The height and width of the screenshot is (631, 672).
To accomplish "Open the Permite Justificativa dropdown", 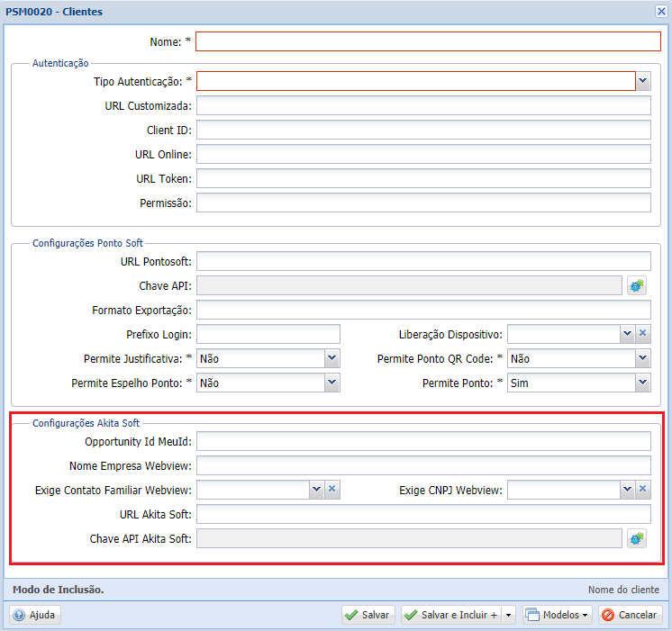I will click(x=332, y=358).
